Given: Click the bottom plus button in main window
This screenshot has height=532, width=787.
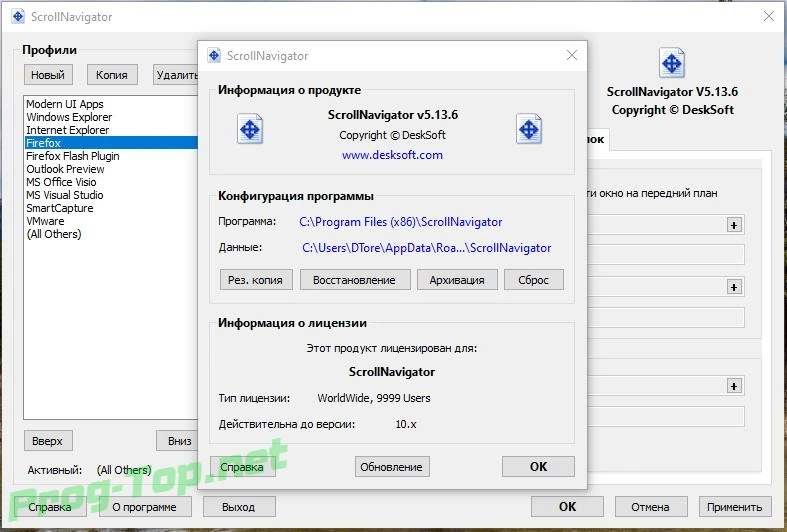Looking at the screenshot, I should pos(734,386).
